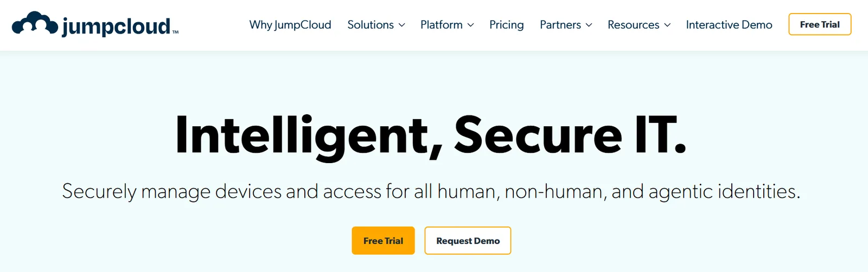Expand the chevron next to Partners
Viewport: 868px width, 272px height.
(x=589, y=25)
